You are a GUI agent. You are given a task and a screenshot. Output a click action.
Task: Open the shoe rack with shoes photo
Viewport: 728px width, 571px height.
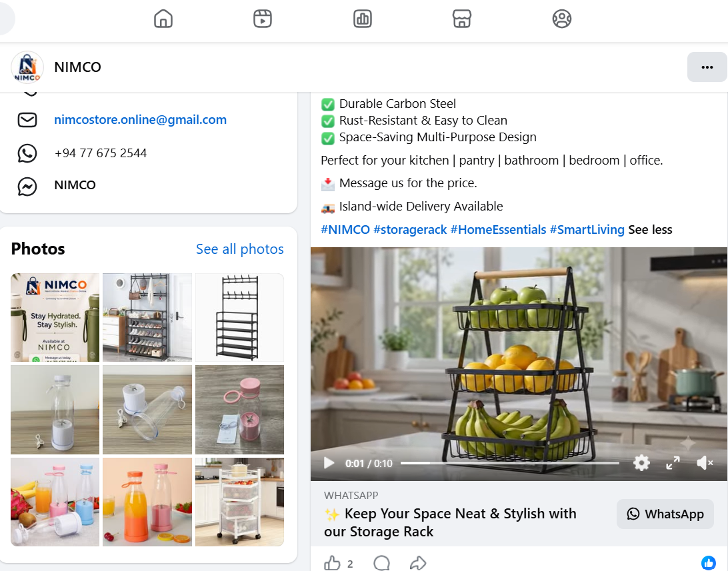tap(147, 317)
